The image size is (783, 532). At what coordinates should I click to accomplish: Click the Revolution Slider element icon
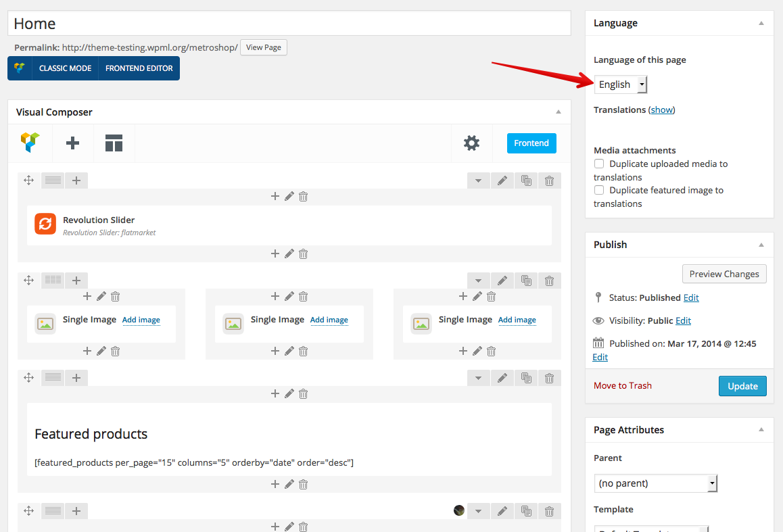[x=45, y=224]
